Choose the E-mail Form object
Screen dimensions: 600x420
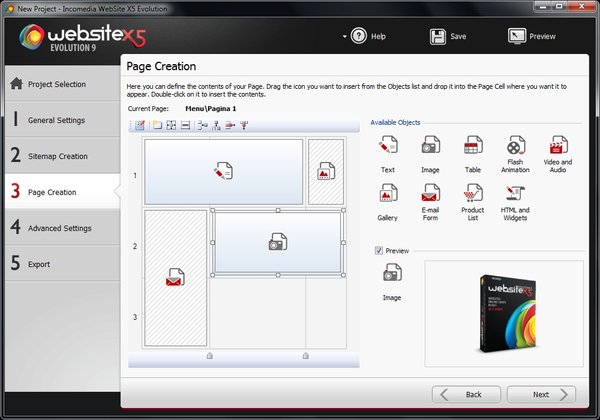431,192
